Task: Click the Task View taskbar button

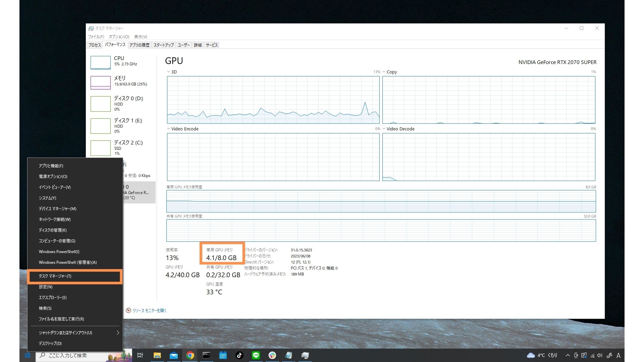Action: [140, 355]
